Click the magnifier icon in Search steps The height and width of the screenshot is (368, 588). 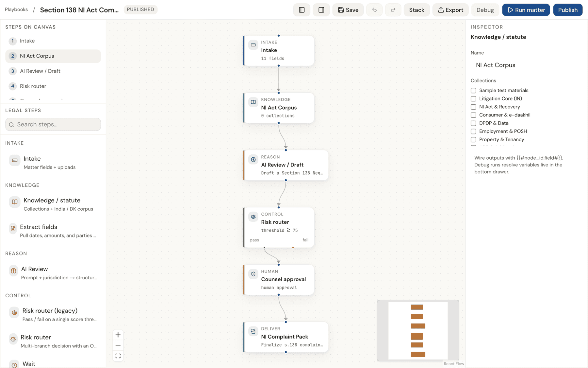pos(12,125)
